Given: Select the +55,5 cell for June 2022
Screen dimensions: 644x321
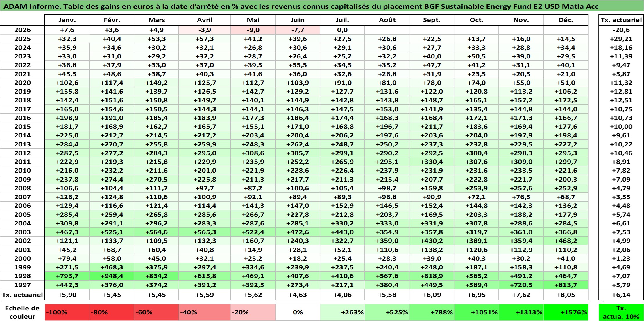Looking at the screenshot, I should pyautogui.click(x=298, y=65).
